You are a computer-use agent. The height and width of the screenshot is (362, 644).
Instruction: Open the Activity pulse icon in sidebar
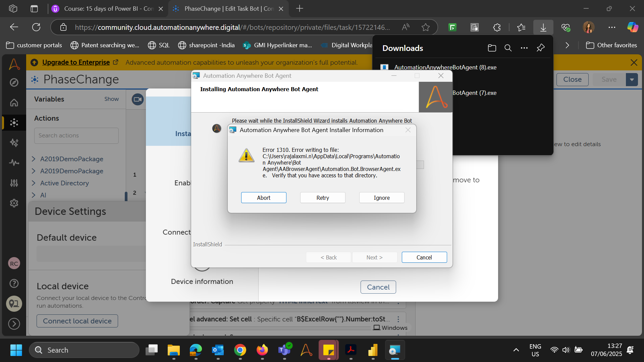14,163
